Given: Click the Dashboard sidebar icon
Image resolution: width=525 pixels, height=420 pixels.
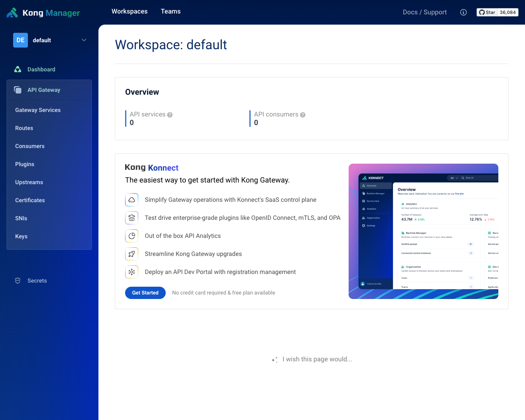Looking at the screenshot, I should coord(18,69).
